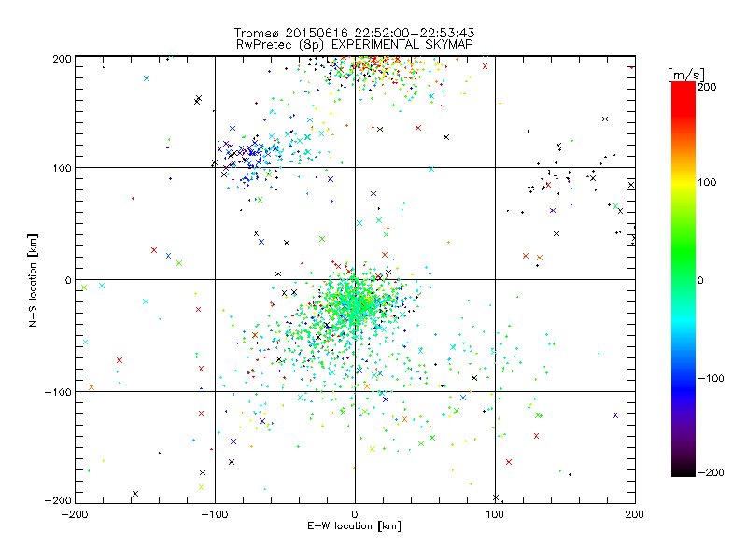This screenshot has width=747, height=560.
Task: Click the colorbar label "200"
Action: (707, 87)
